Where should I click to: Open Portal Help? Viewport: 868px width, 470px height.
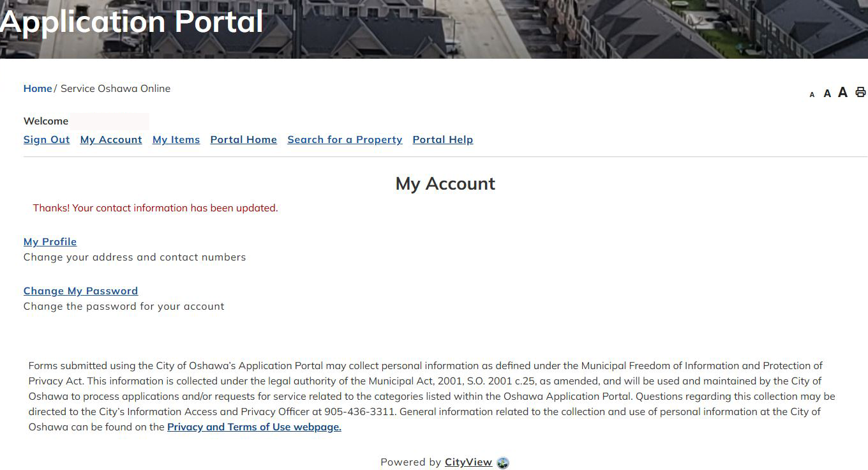442,139
